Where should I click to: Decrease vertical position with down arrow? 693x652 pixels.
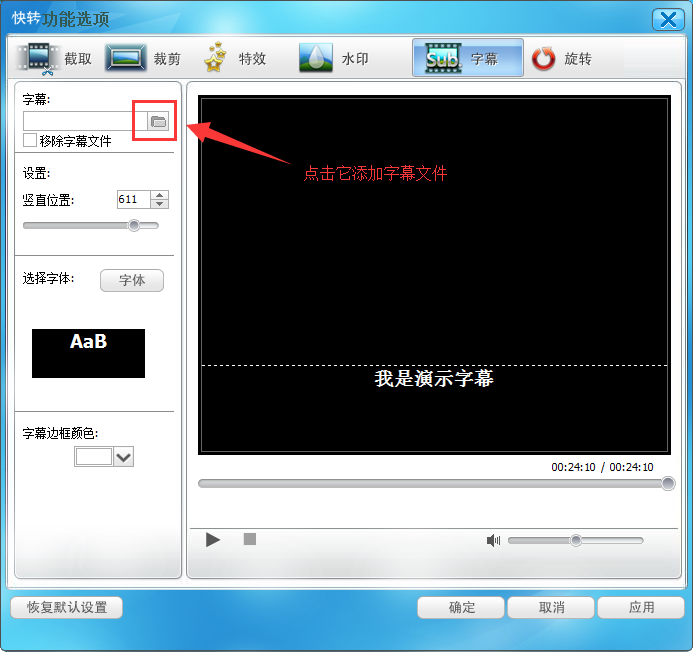pos(160,204)
